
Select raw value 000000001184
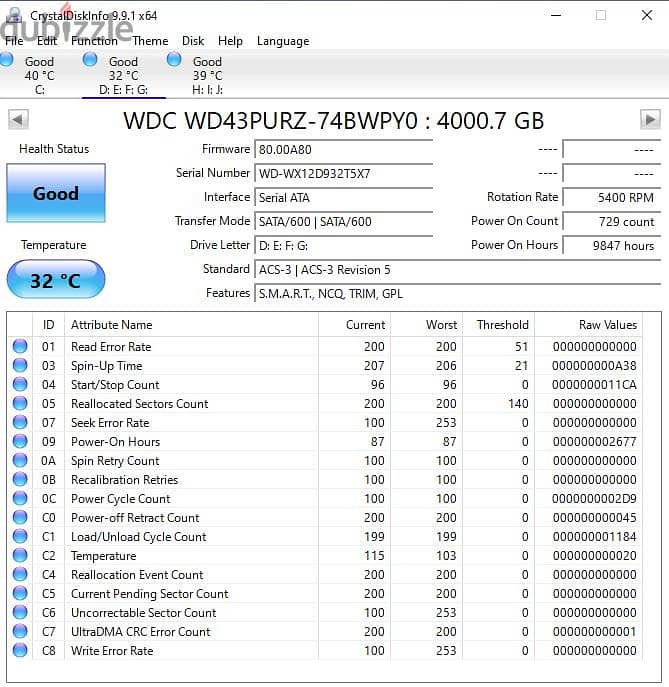coord(594,536)
